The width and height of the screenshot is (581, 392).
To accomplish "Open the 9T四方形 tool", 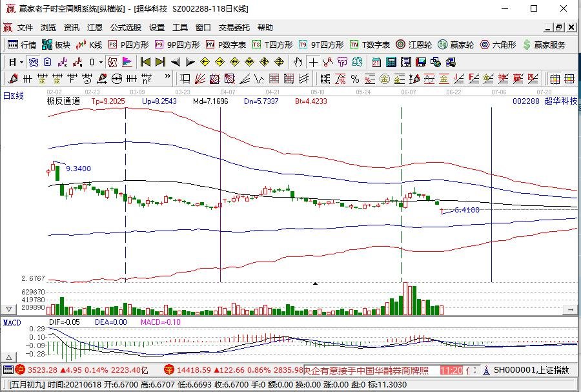I will [321, 45].
